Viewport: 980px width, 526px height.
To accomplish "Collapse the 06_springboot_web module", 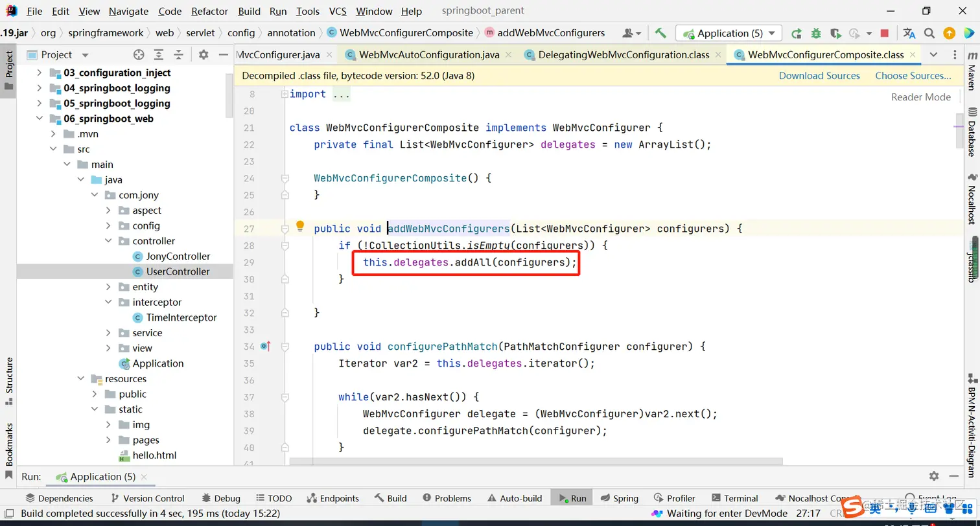I will click(40, 119).
